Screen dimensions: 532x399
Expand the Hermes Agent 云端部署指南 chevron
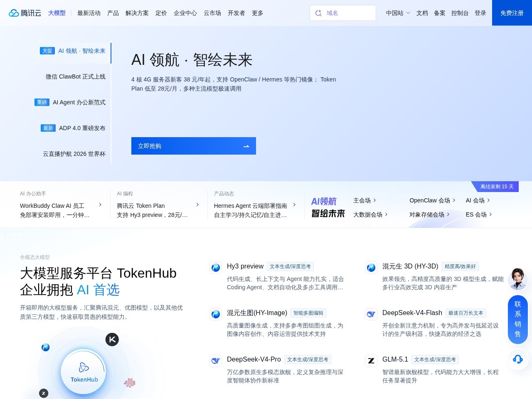pos(294,204)
